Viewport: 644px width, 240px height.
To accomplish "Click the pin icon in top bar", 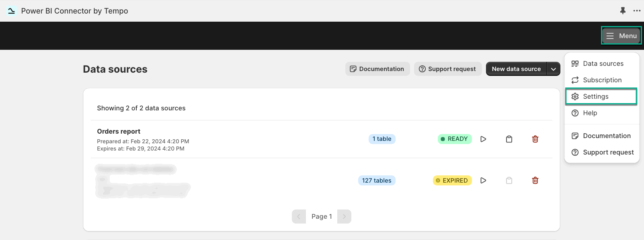I will tap(623, 11).
